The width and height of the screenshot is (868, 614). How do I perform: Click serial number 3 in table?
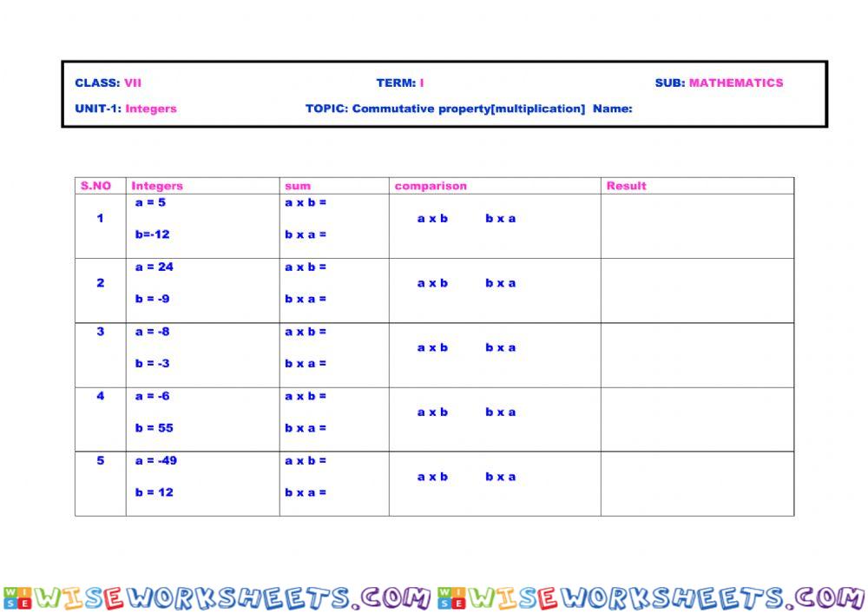coord(100,332)
